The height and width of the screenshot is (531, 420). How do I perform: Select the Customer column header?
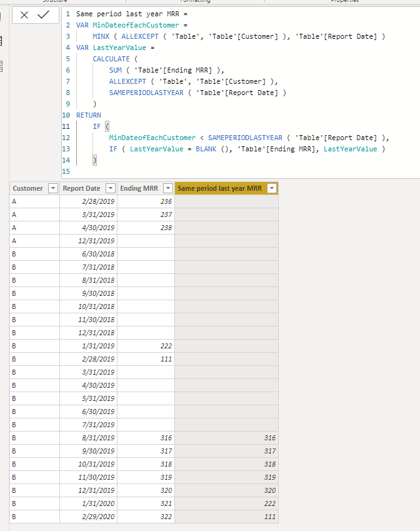point(34,188)
